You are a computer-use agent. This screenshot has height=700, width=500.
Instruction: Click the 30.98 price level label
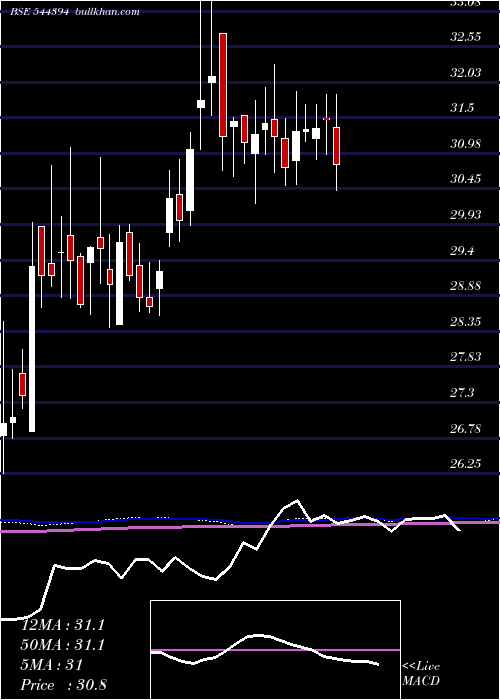(x=466, y=144)
